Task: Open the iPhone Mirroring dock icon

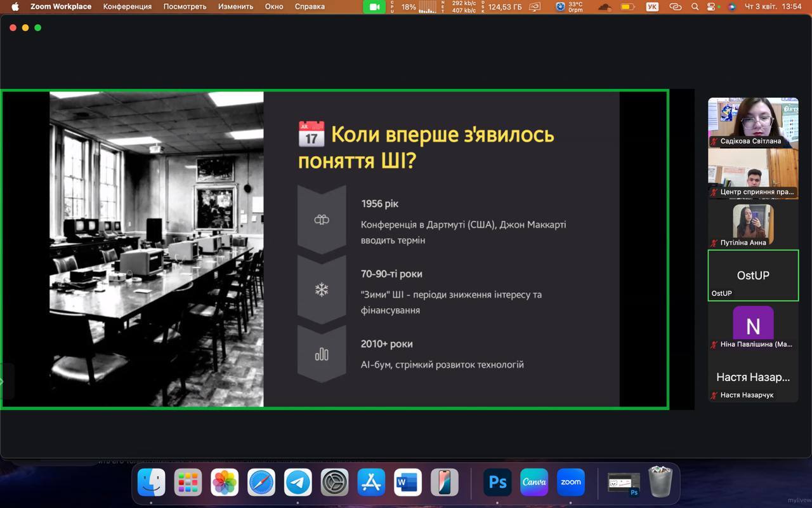Action: (x=444, y=483)
